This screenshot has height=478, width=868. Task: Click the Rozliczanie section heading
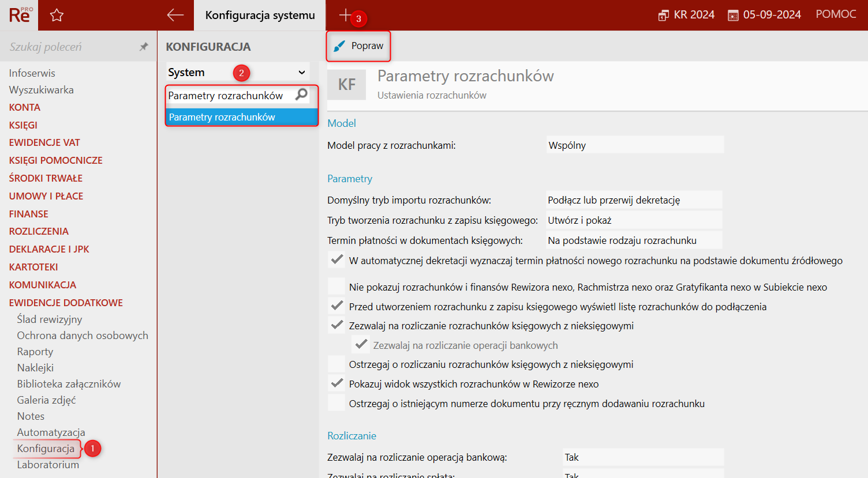click(351, 436)
